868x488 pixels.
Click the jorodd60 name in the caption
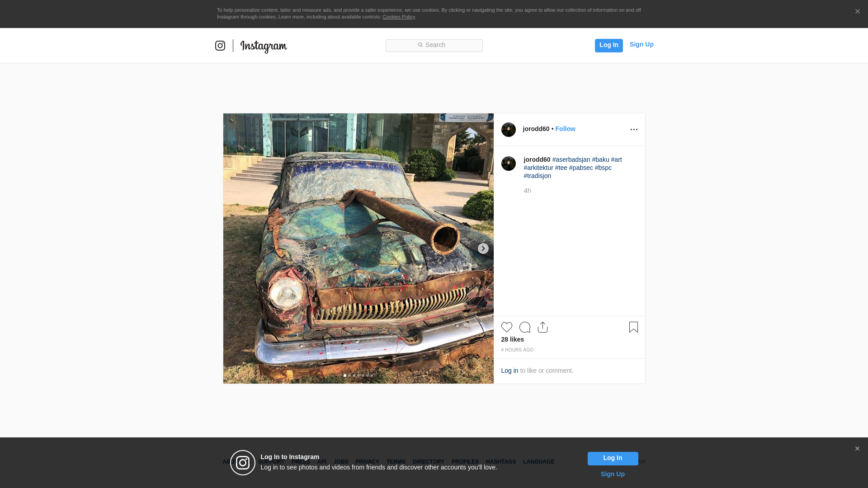[x=537, y=160]
